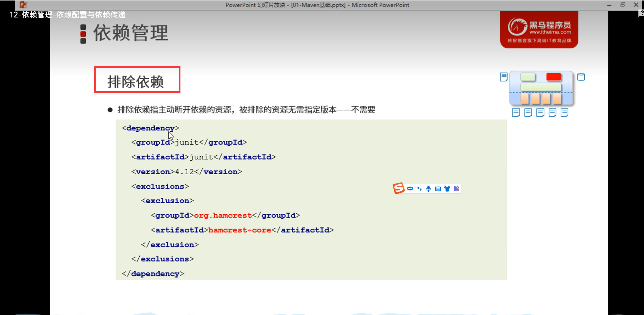Click the PowerPoint app icon in title bar
The height and width of the screenshot is (315, 644).
click(x=23, y=5)
